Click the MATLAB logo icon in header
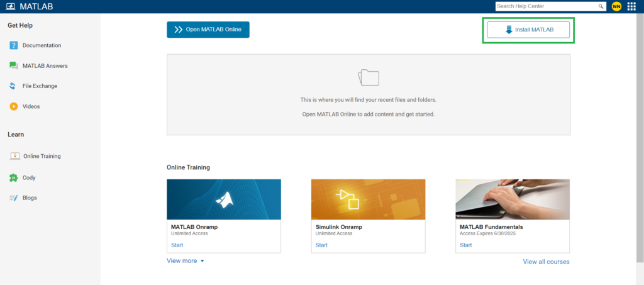Screen dimensions: 644x285 coord(11,6)
